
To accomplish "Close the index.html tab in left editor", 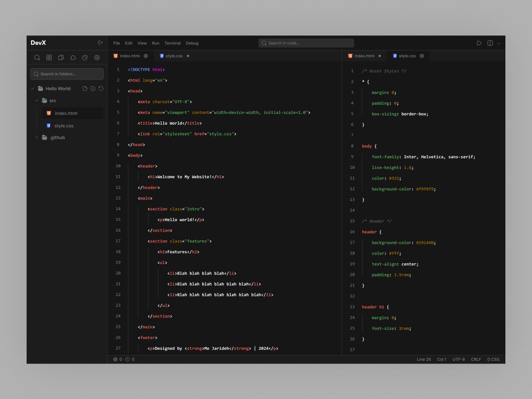I will (x=146, y=56).
